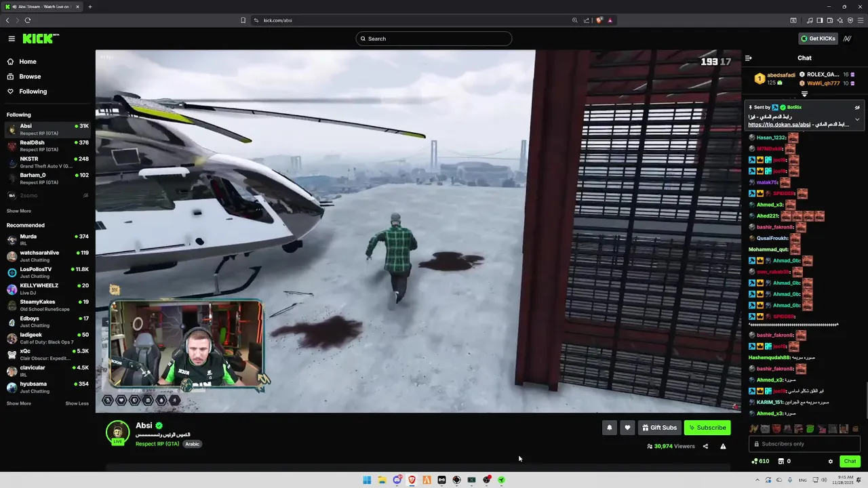Open clavicular recommended channel
Image resolution: width=868 pixels, height=488 pixels.
point(47,371)
